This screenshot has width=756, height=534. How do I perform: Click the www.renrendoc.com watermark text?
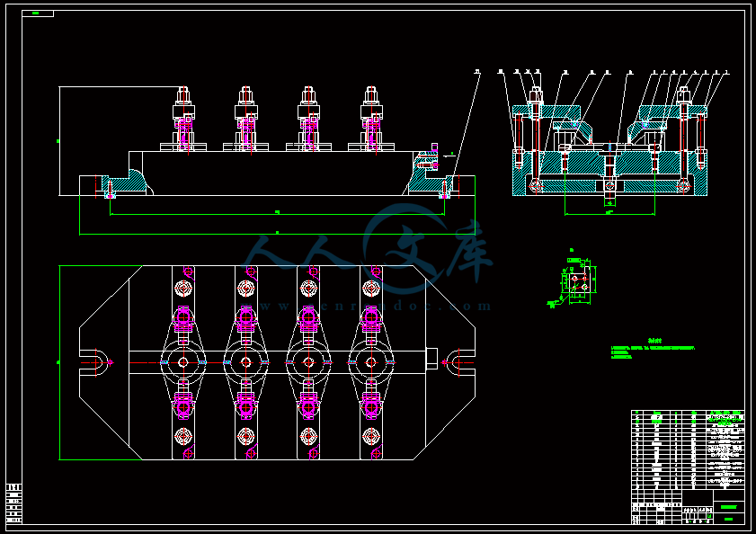(375, 306)
